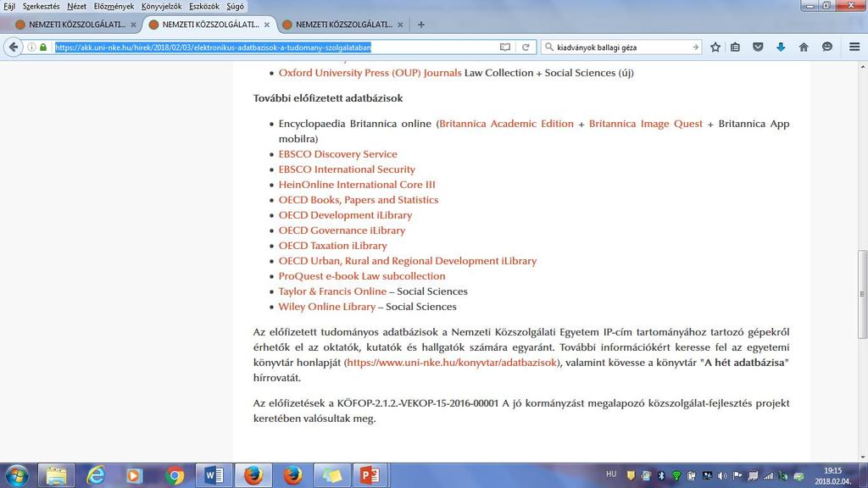Open Britannica Image Quest link
Image resolution: width=868 pixels, height=488 pixels.
(645, 124)
